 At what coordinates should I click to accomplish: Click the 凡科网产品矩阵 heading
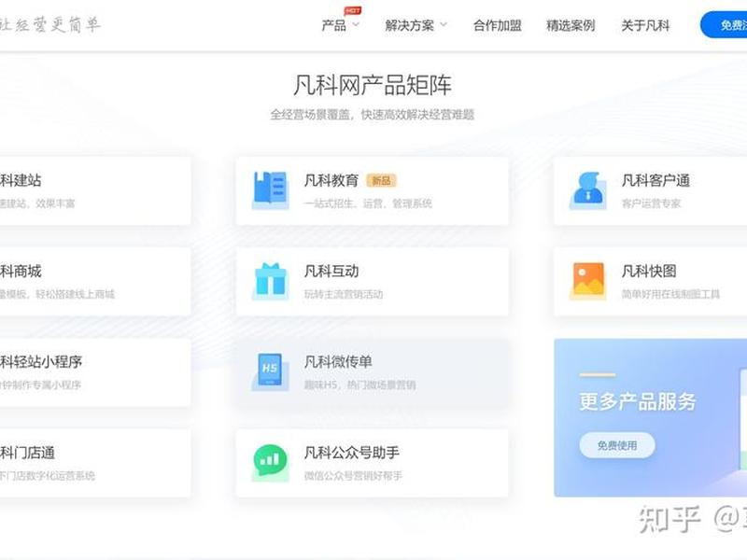(372, 85)
